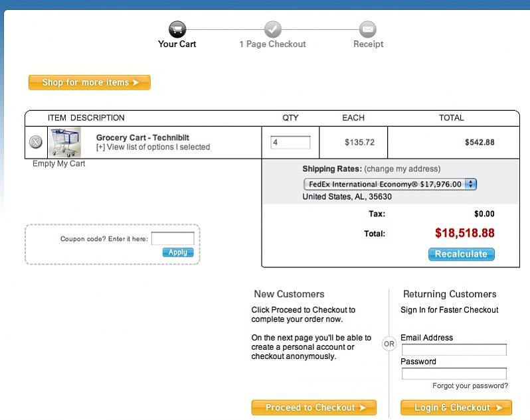
Task: Click the 1 Page Checkout checkmark icon
Action: pos(273,29)
